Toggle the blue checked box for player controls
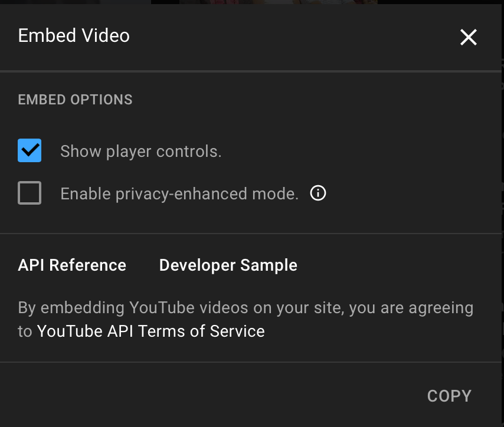The image size is (504, 427). tap(30, 150)
